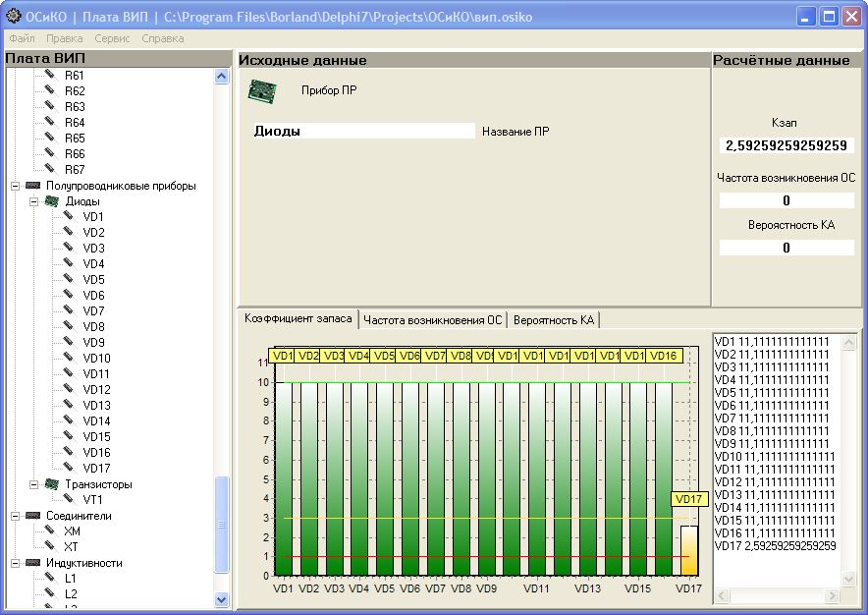Click the component icon next to L1
Image resolution: width=868 pixels, height=615 pixels.
(x=50, y=578)
